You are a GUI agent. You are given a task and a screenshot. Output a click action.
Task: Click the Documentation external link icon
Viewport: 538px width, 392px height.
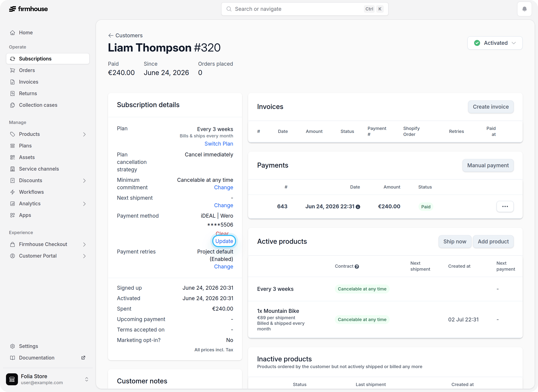(83, 358)
